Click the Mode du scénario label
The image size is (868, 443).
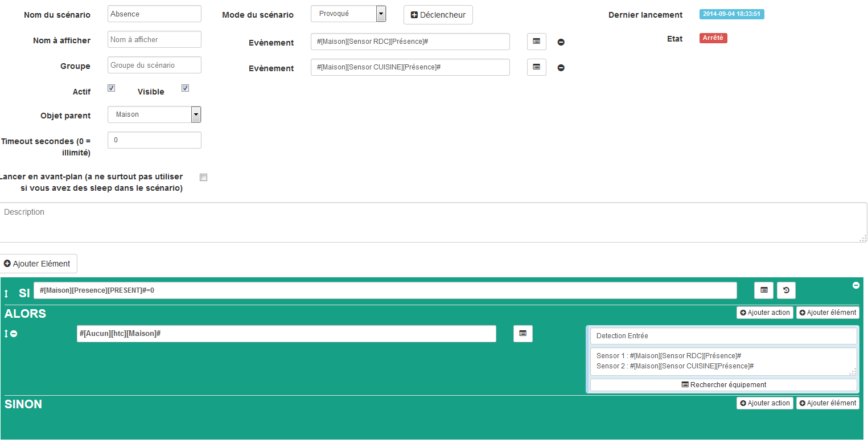258,15
